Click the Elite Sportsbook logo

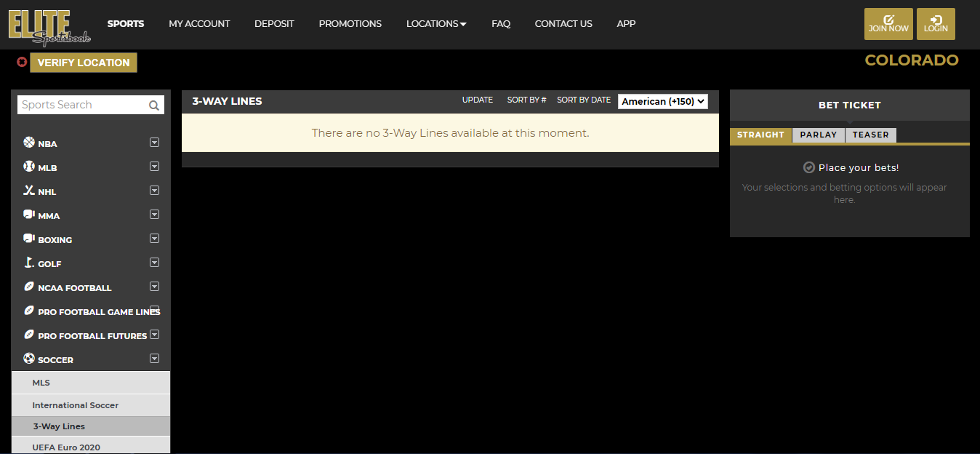49,26
